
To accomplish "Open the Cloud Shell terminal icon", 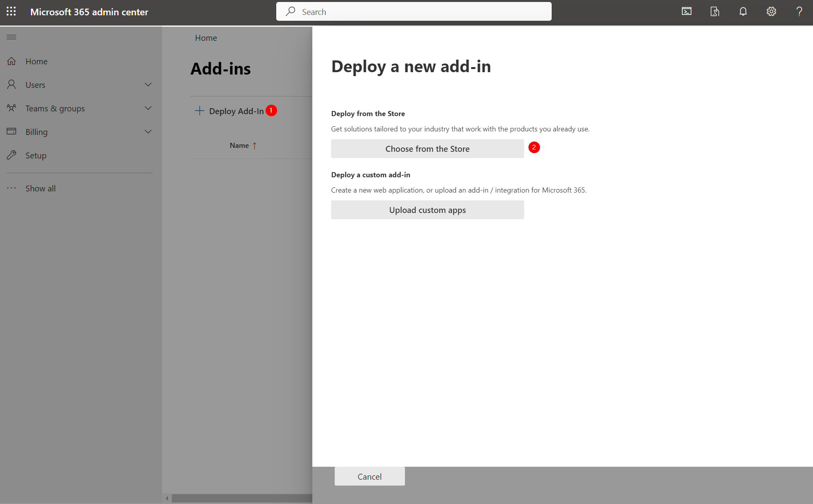I will [x=686, y=11].
